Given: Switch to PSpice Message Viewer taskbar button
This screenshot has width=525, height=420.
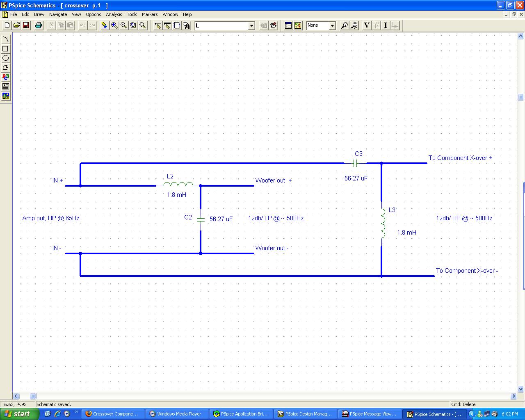Looking at the screenshot, I should coord(369,414).
